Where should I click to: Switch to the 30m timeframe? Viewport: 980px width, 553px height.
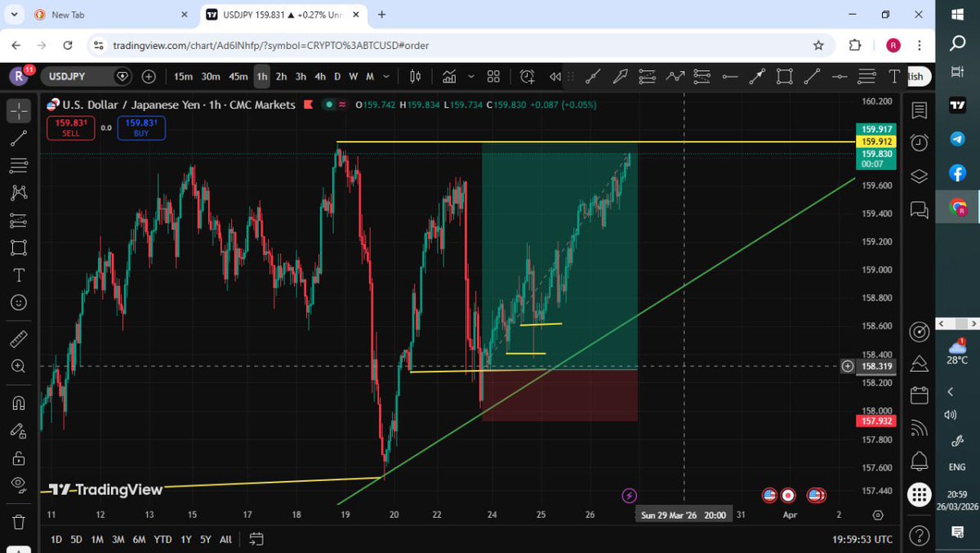click(x=211, y=76)
